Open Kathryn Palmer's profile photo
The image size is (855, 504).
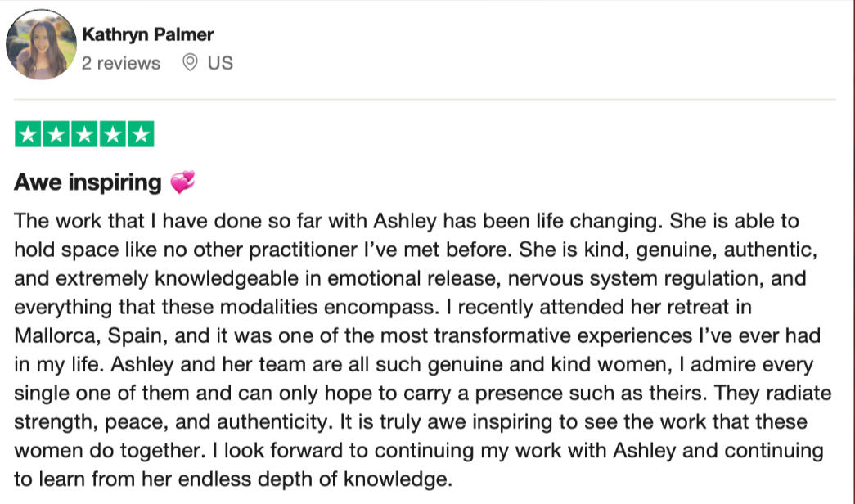[x=41, y=44]
